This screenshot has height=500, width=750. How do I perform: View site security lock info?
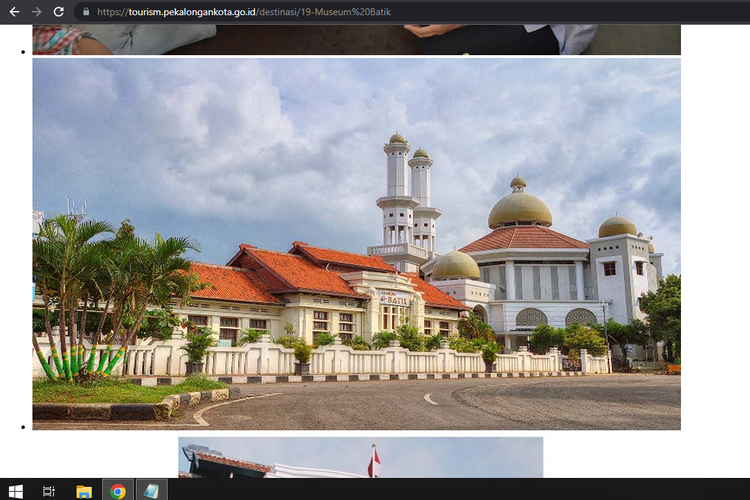click(86, 12)
